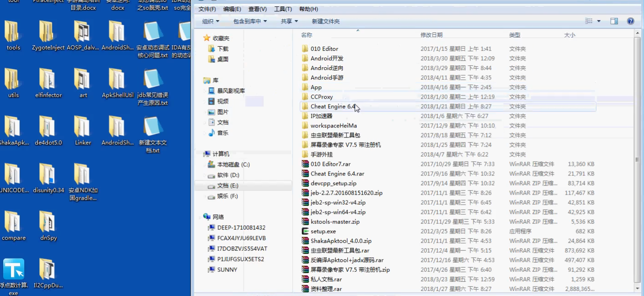Sort by the 类型 column header

[515, 35]
